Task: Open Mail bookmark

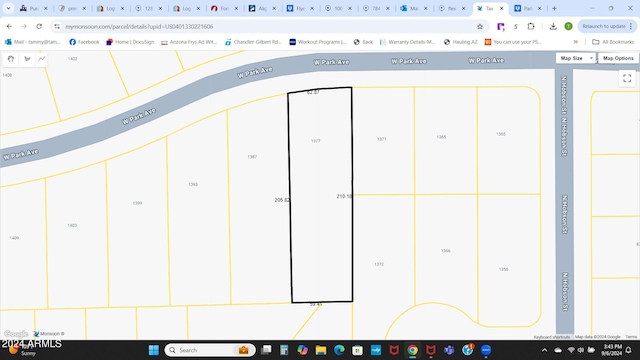Action: (33, 42)
